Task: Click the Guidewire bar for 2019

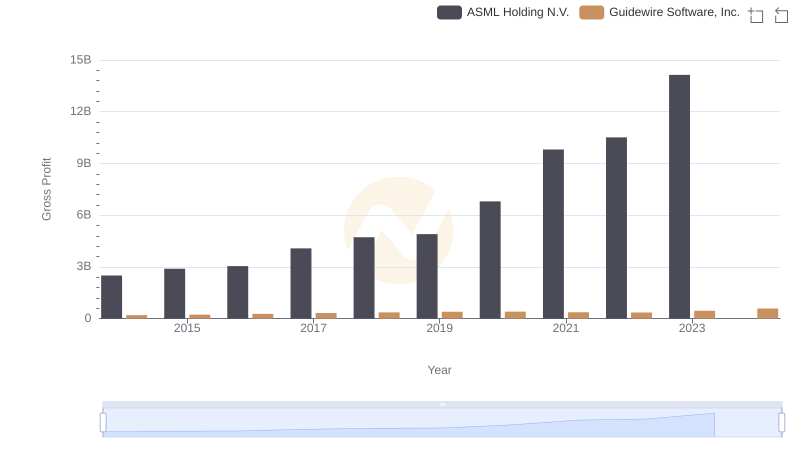Action: 452,315
